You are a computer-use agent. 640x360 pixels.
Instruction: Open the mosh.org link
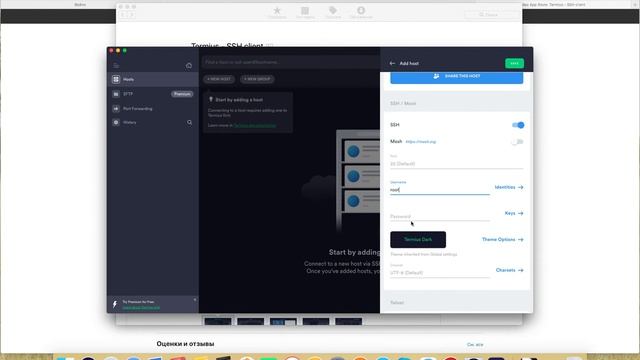(x=421, y=142)
